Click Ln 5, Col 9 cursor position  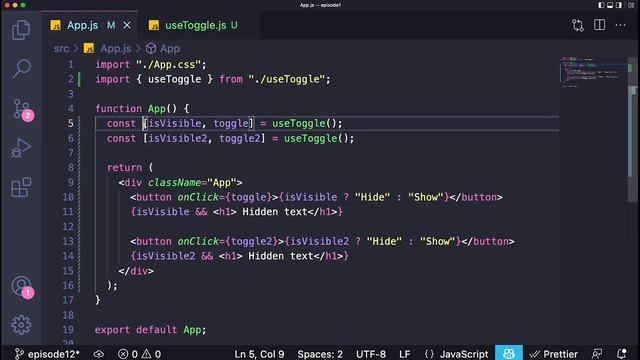(259, 354)
